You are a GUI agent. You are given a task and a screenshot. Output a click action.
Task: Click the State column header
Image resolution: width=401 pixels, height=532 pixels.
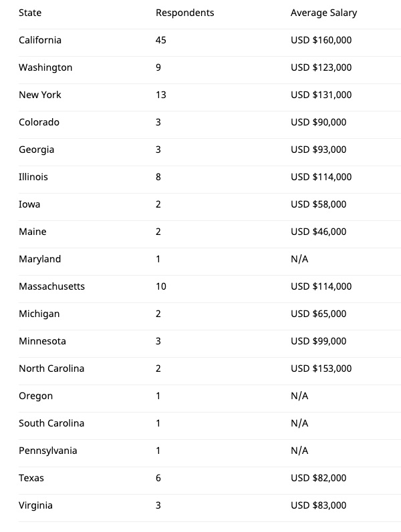[x=30, y=13]
